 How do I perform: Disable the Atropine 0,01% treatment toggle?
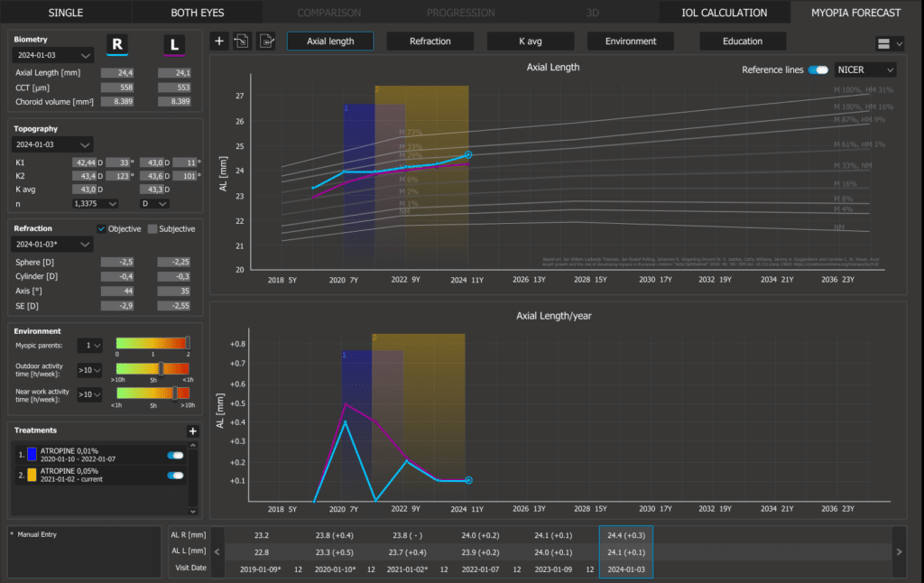(175, 456)
